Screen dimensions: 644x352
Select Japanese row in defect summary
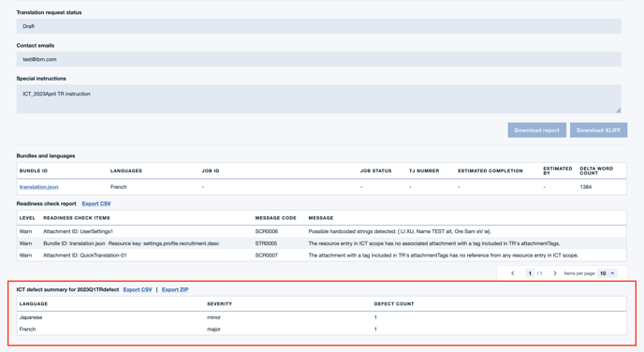322,317
